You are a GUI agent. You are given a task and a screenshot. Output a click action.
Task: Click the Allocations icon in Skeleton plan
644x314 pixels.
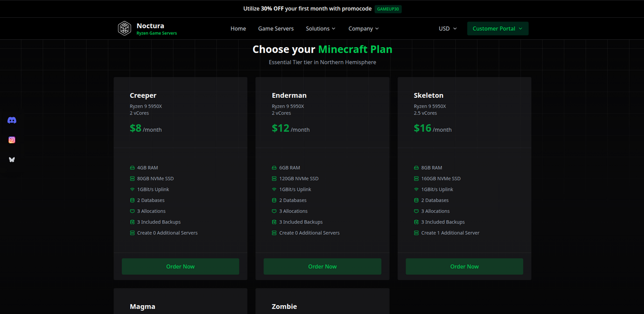pyautogui.click(x=416, y=211)
